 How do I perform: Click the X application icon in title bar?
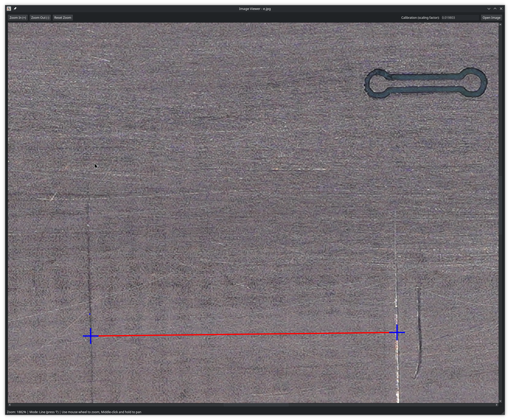[x=9, y=9]
